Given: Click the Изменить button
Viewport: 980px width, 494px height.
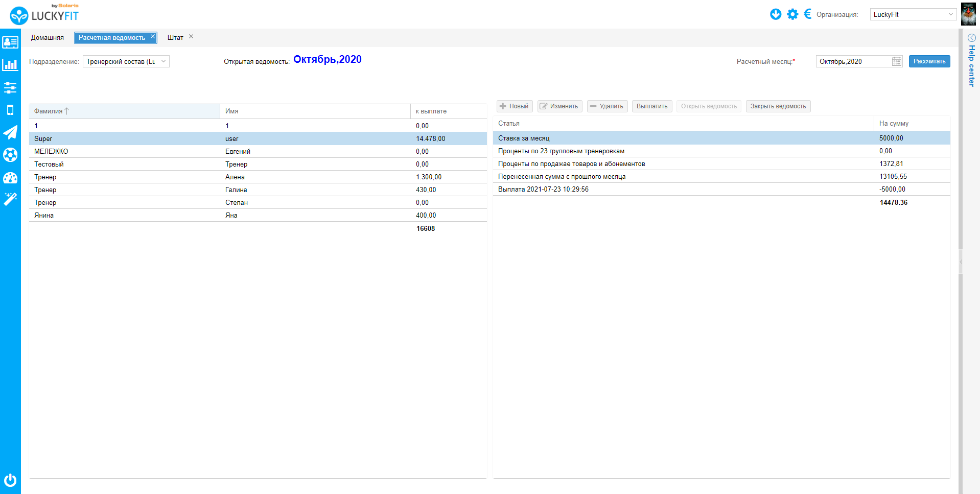Looking at the screenshot, I should click(560, 106).
